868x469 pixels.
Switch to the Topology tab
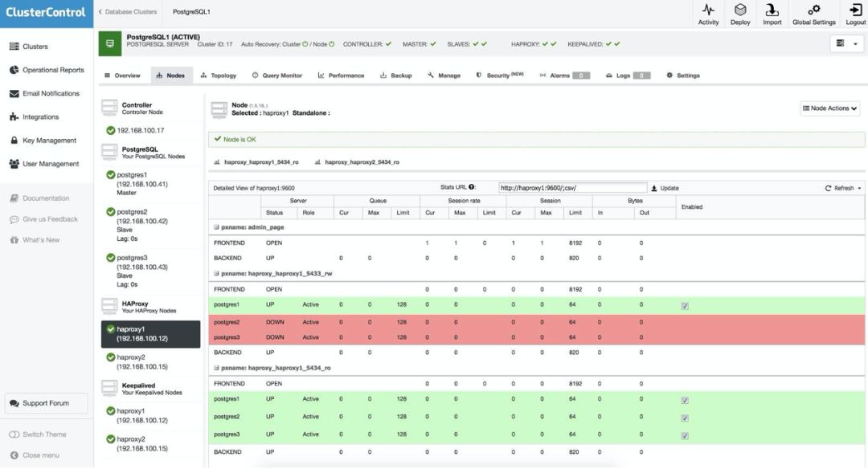point(218,75)
